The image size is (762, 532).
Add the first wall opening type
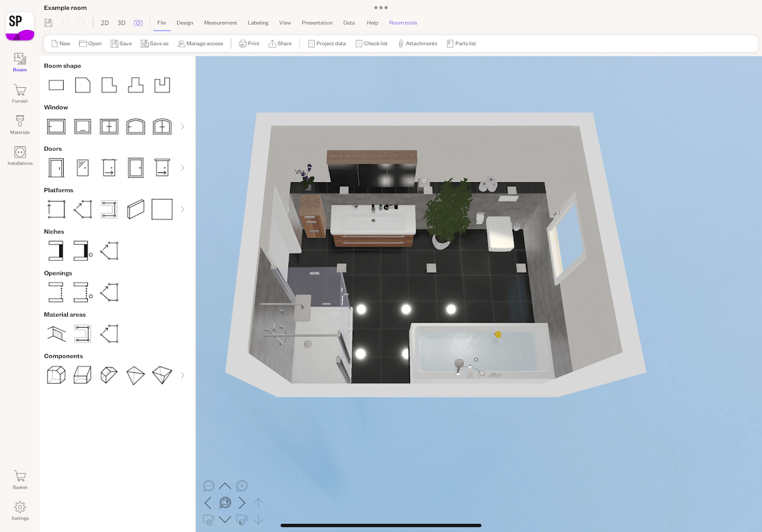coord(57,292)
